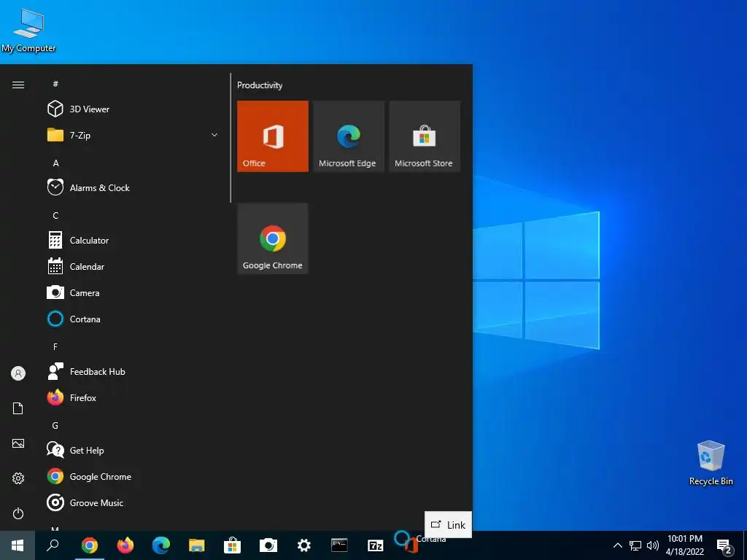
Task: Expand the 7-Zip folder chevron
Action: (214, 135)
